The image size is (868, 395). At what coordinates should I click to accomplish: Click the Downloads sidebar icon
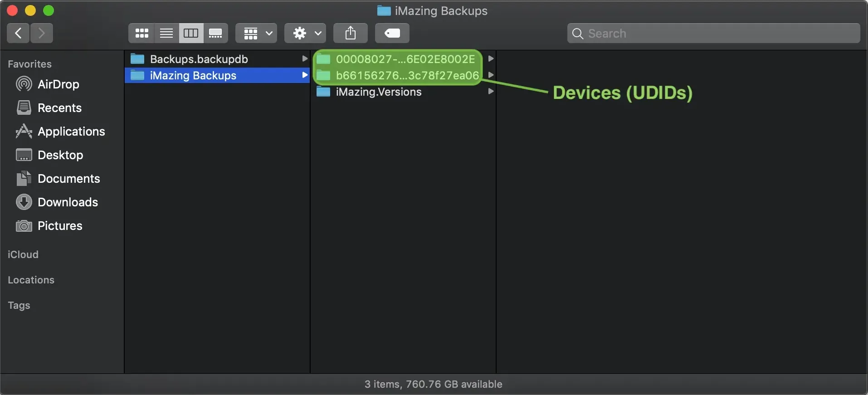tap(24, 202)
